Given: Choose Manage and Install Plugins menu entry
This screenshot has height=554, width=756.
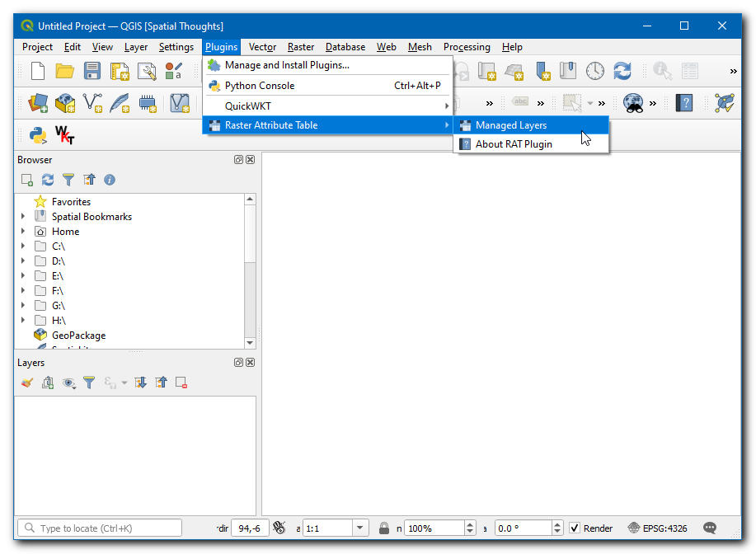Looking at the screenshot, I should [287, 65].
